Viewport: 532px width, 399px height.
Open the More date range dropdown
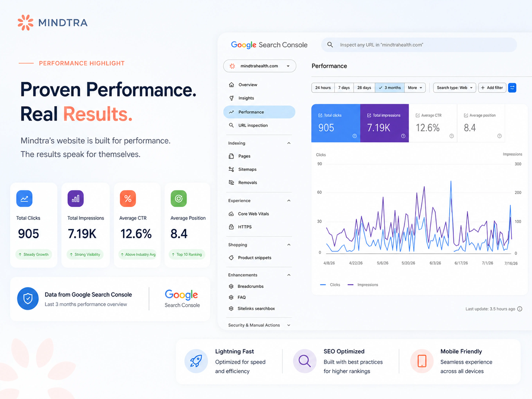(x=415, y=88)
